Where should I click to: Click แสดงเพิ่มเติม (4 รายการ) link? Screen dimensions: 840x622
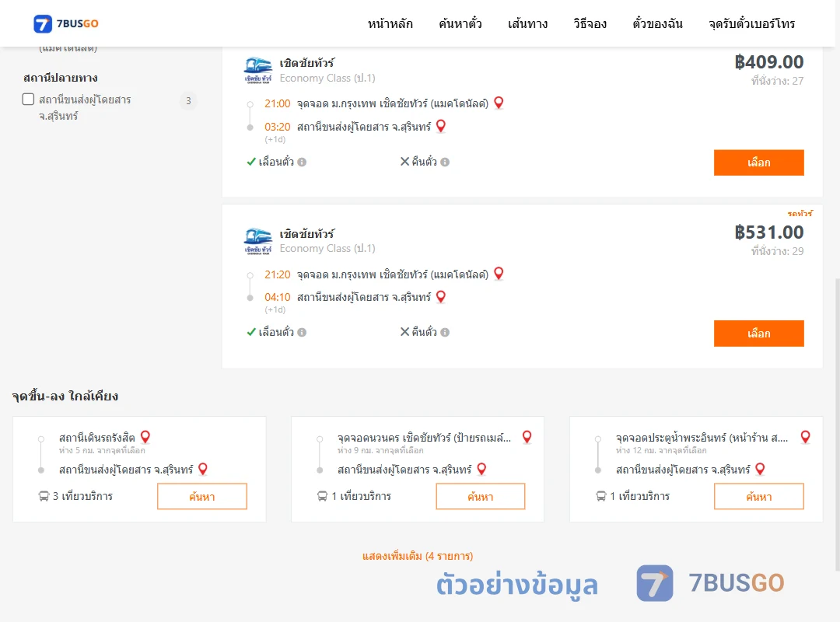point(418,556)
